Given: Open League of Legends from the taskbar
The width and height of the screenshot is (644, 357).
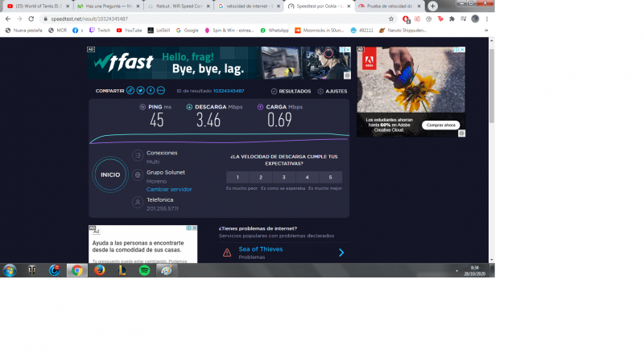Looking at the screenshot, I should click(122, 270).
